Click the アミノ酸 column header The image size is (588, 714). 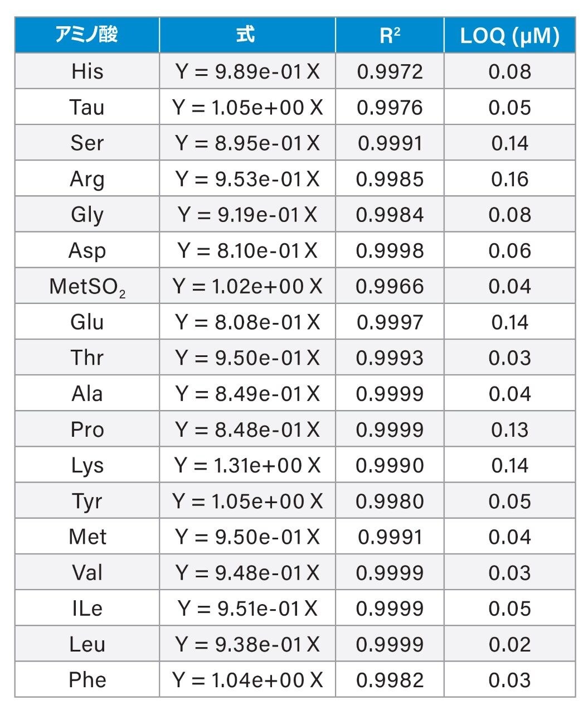[87, 35]
